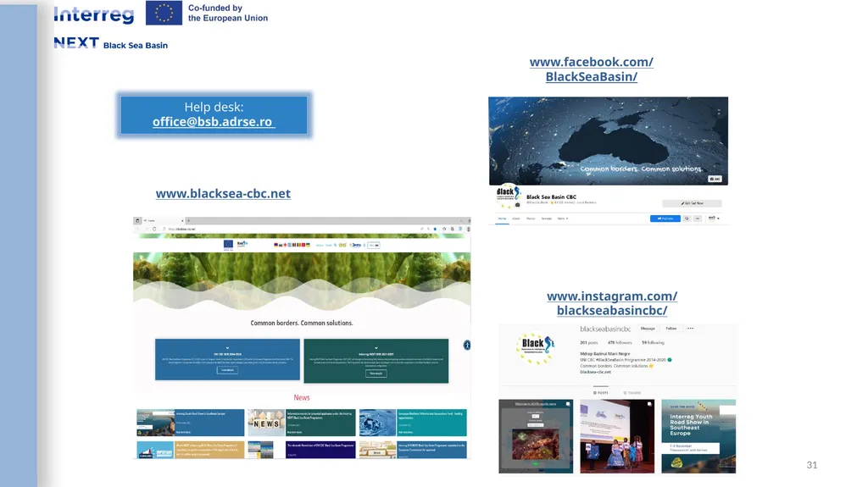
Task: Open the office@bsb.adrse.ro help desk email link
Action: 214,122
